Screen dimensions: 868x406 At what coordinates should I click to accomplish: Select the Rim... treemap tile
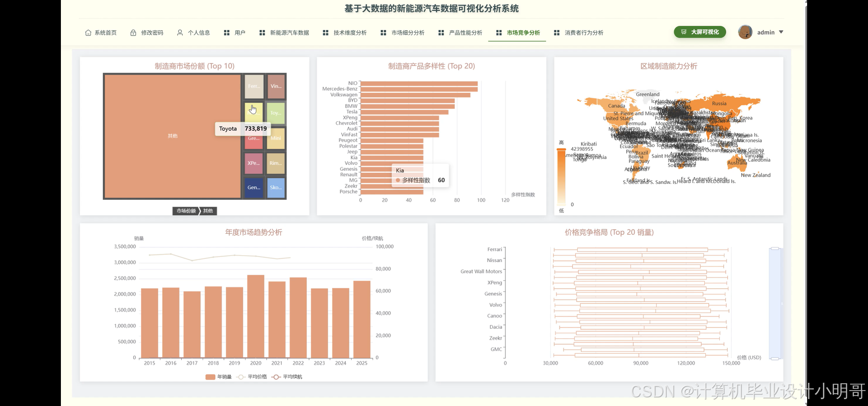pos(276,163)
